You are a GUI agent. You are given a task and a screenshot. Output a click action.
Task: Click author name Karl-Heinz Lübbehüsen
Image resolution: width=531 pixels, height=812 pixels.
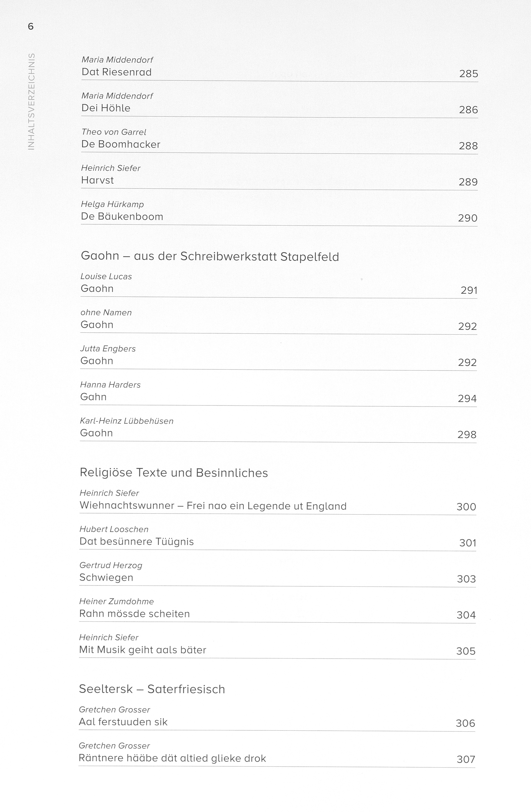click(127, 421)
